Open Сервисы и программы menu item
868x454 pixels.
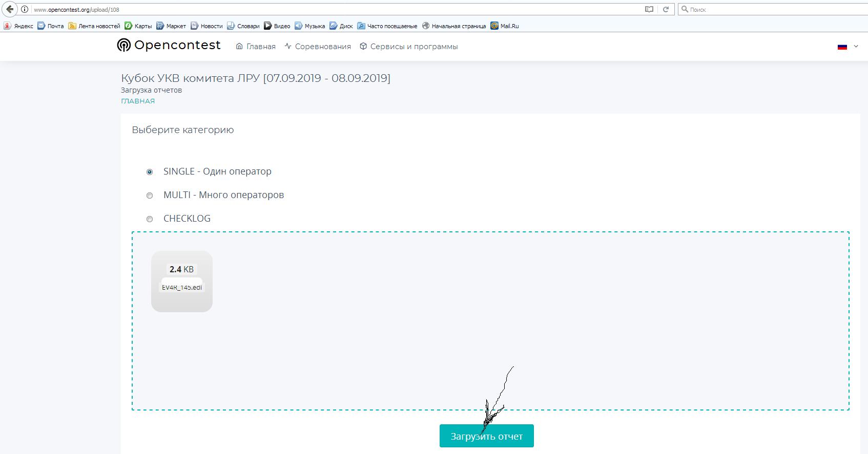408,47
